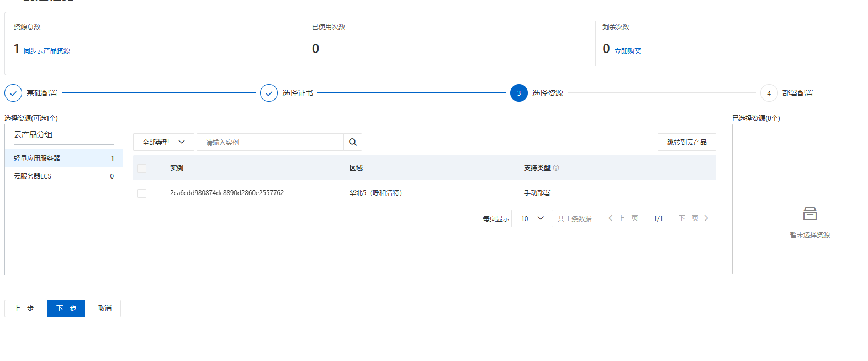Image resolution: width=868 pixels, height=361 pixels.
Task: Click the next page arrow 下一页
Action: coord(694,218)
